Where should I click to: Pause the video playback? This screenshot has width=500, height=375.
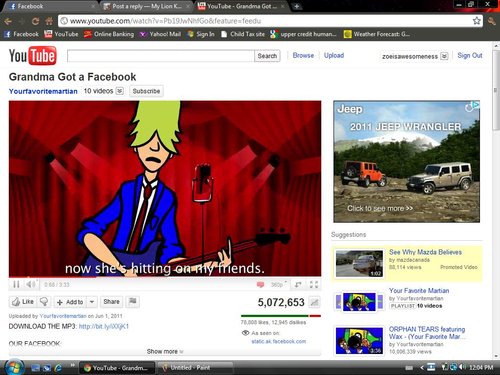pos(16,285)
